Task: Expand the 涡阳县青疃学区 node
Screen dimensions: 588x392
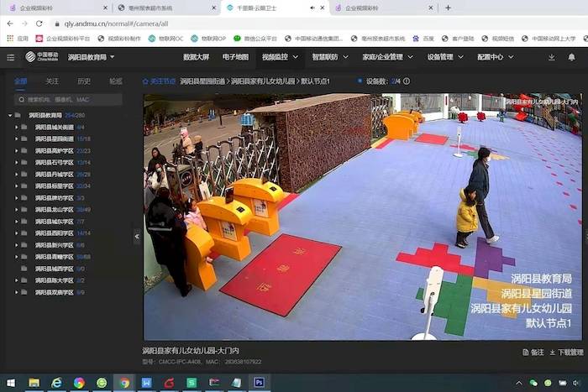Action: [x=17, y=257]
